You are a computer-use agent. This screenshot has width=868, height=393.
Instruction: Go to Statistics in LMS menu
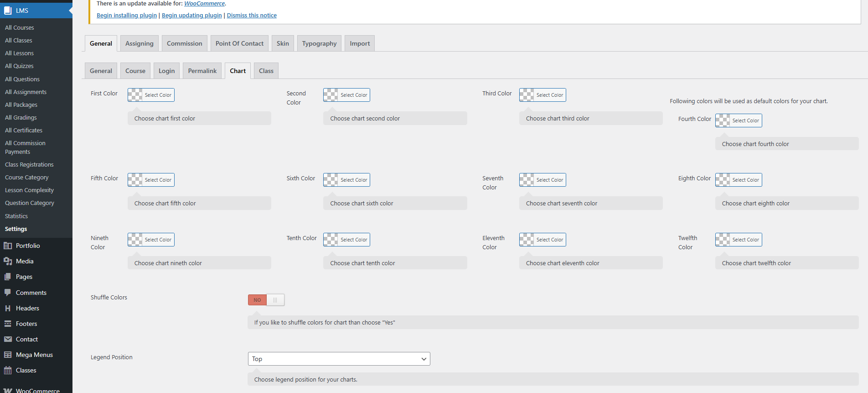(16, 216)
